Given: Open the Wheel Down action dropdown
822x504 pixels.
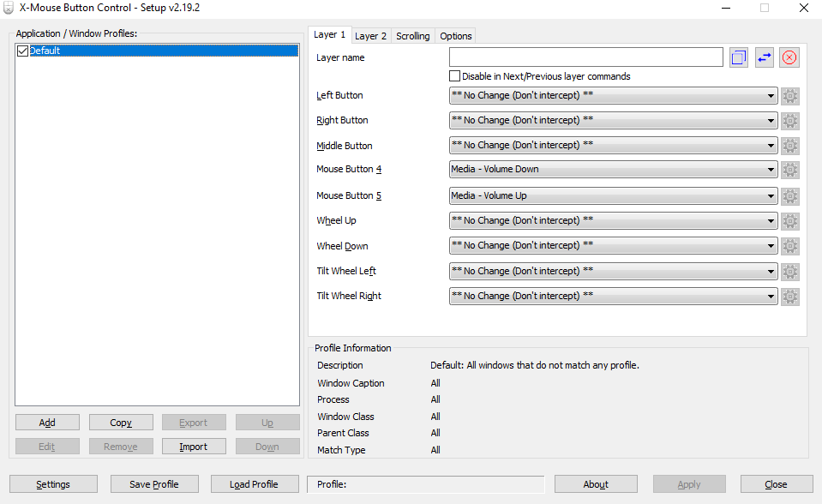Looking at the screenshot, I should [613, 246].
